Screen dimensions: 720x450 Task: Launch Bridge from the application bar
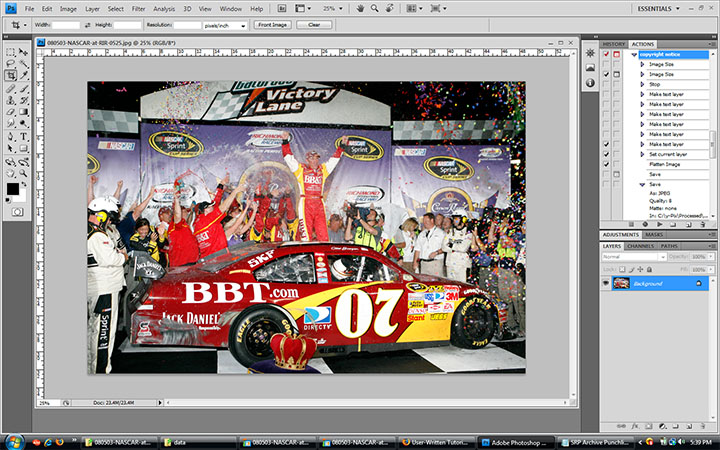point(281,8)
